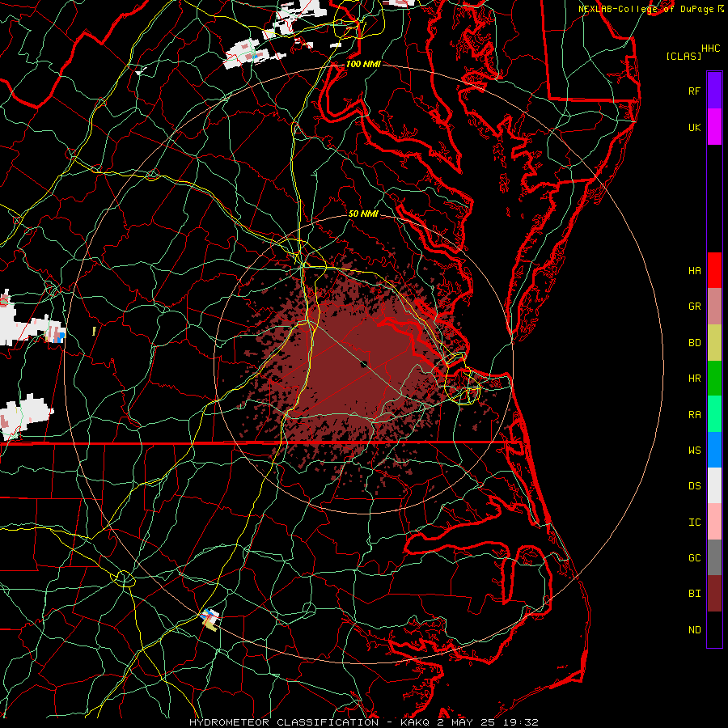This screenshot has width=728, height=728.
Task: Click the RF purple legend swatch
Action: [x=714, y=91]
